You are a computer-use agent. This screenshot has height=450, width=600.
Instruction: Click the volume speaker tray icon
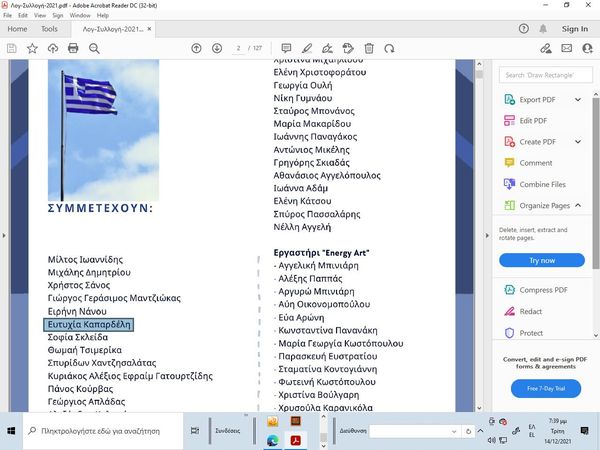coord(491,441)
